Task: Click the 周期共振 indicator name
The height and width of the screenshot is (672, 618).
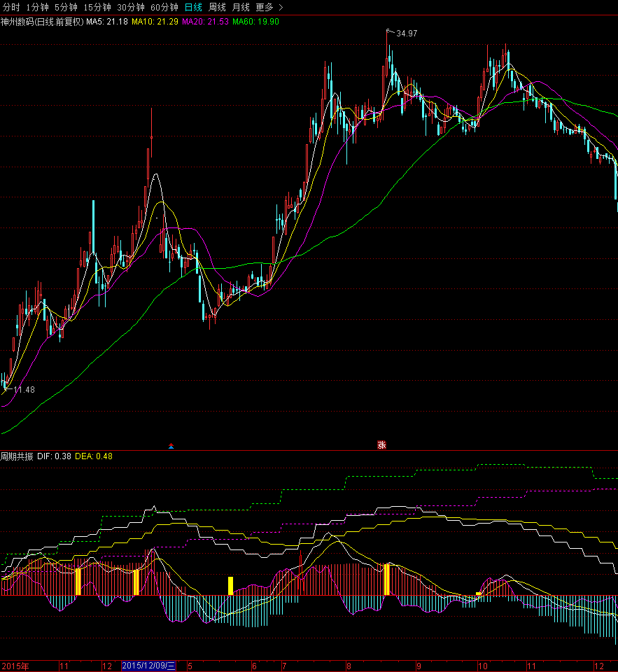Action: pyautogui.click(x=17, y=456)
